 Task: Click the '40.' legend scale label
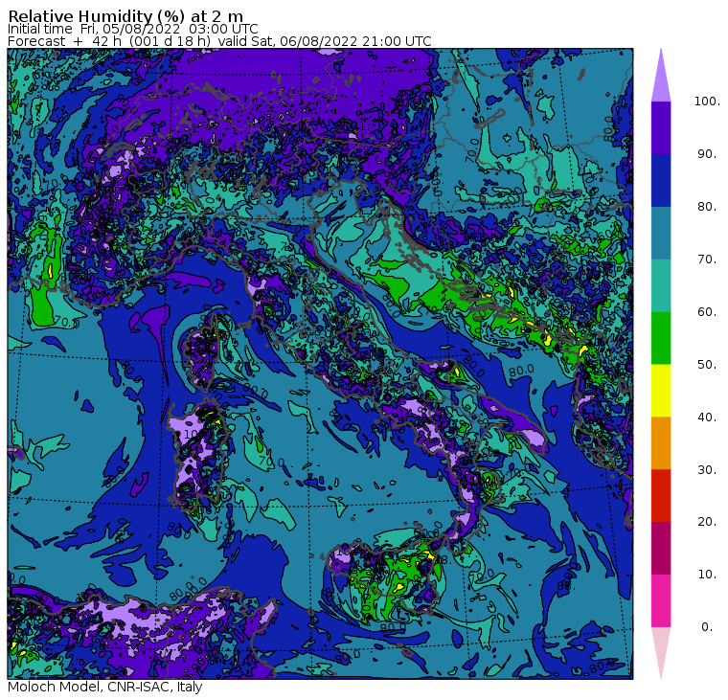pos(707,418)
